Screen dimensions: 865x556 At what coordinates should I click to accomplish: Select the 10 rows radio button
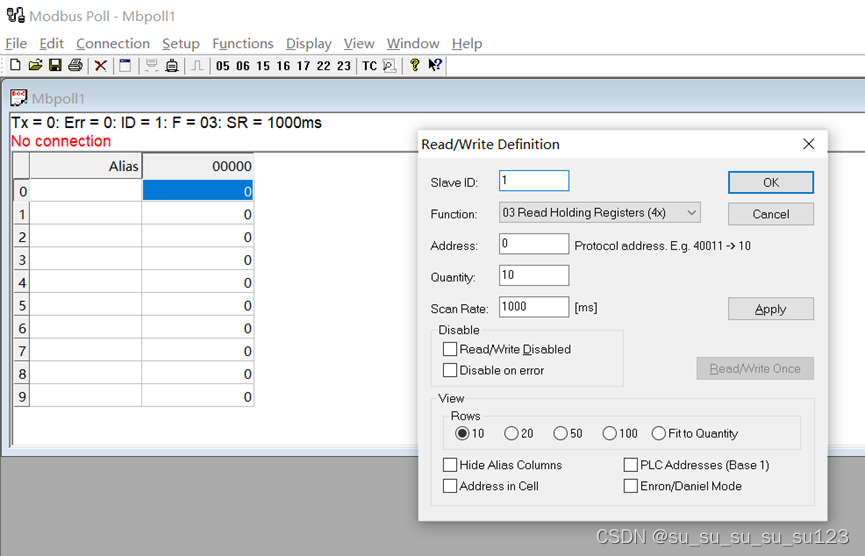tap(462, 434)
